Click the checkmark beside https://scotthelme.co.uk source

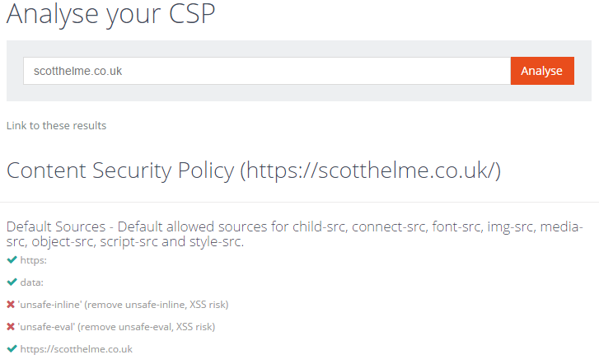(12, 349)
